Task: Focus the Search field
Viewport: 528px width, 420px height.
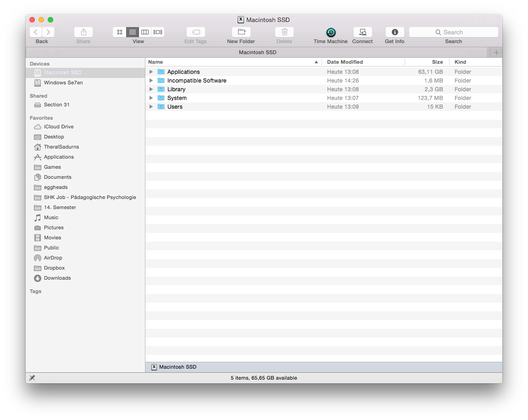Action: [453, 32]
